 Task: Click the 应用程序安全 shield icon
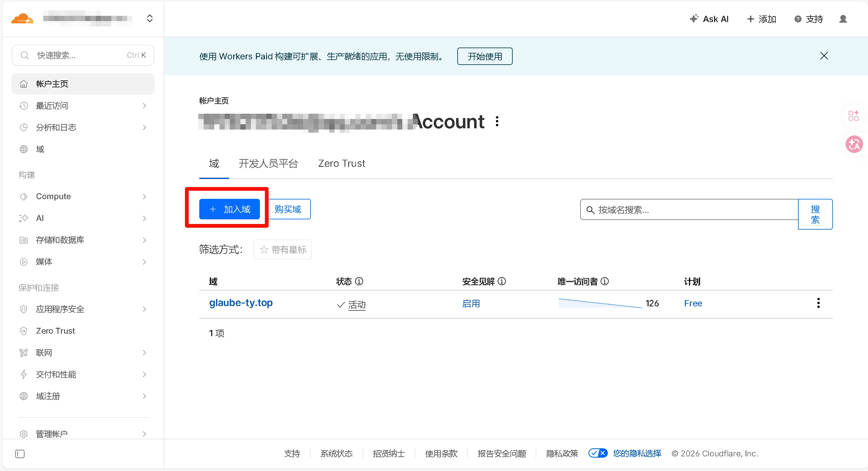click(24, 309)
